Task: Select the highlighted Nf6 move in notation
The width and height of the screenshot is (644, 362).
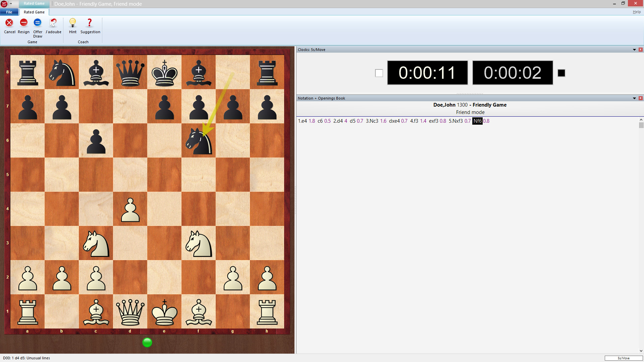Action: coord(477,121)
